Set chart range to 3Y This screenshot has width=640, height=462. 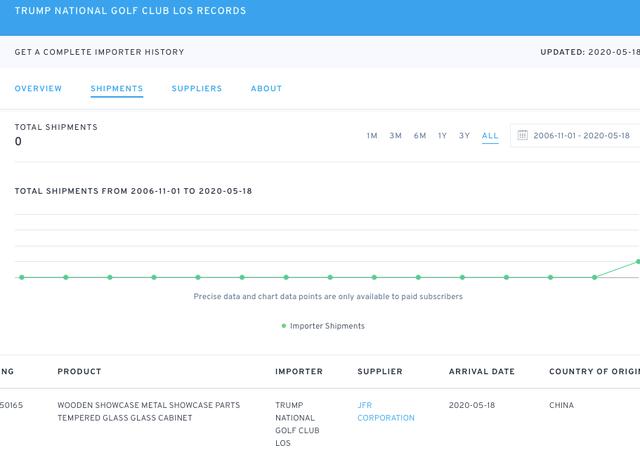(464, 135)
